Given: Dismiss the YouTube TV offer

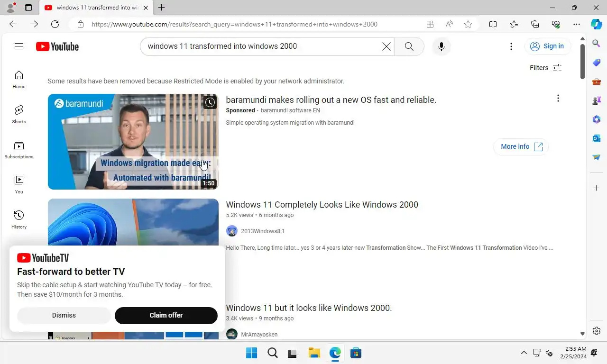Looking at the screenshot, I should 64,315.
